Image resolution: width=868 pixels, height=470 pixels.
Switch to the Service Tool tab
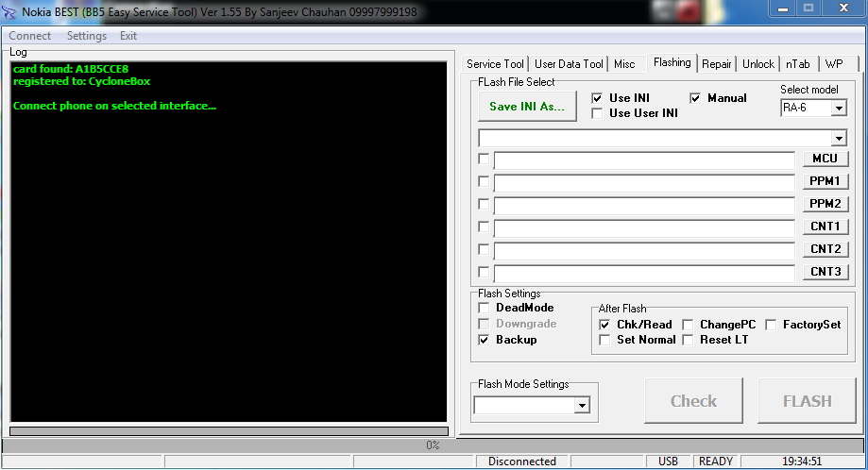click(x=495, y=64)
